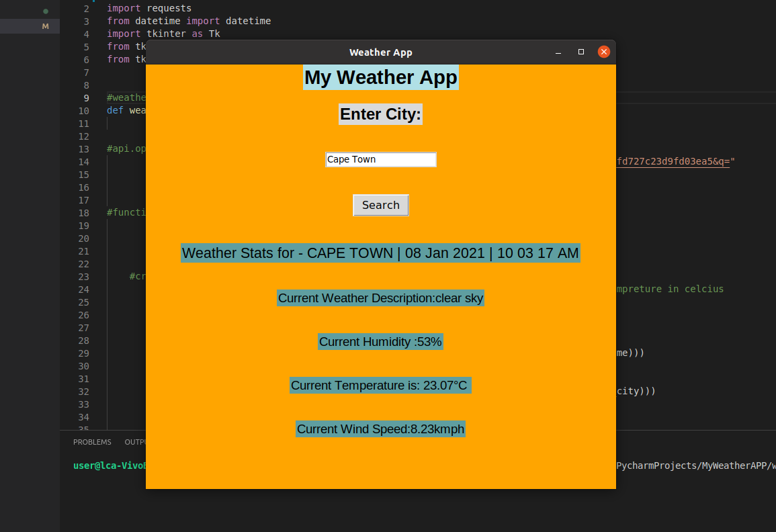Click the My Weather App heading
The width and height of the screenshot is (776, 532).
[380, 77]
